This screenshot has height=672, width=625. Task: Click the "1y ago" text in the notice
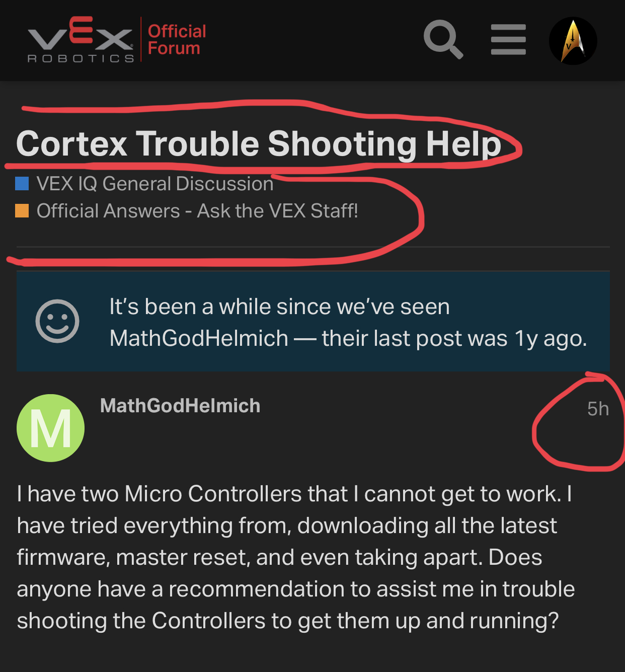click(551, 339)
